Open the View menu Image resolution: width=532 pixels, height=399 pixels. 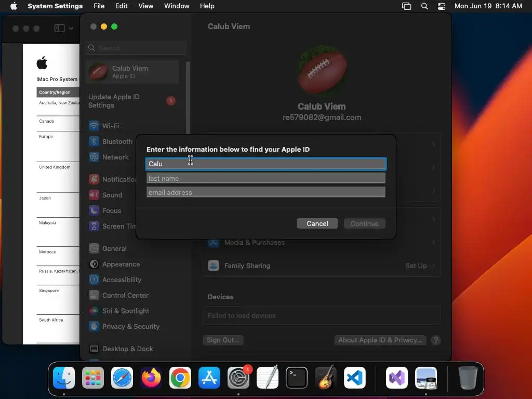point(145,6)
